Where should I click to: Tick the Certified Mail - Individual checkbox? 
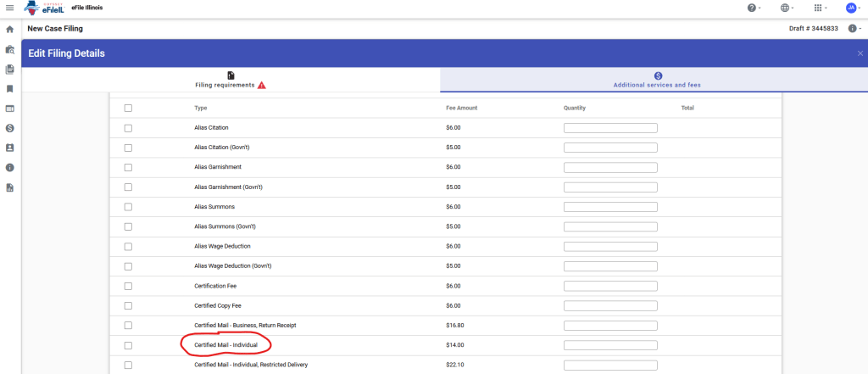click(128, 345)
